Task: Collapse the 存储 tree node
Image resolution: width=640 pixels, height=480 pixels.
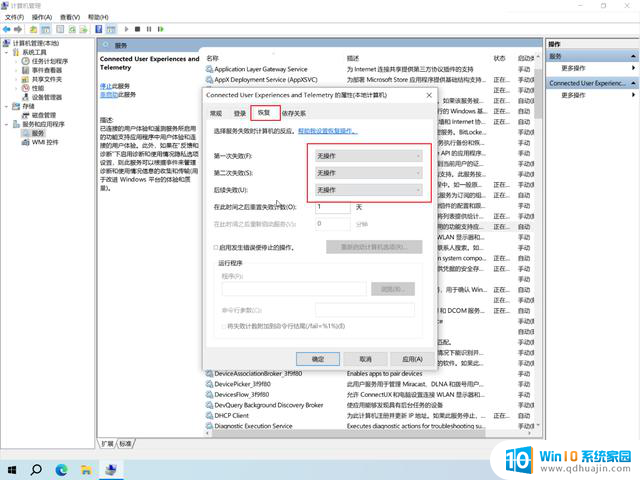Action: click(x=7, y=107)
